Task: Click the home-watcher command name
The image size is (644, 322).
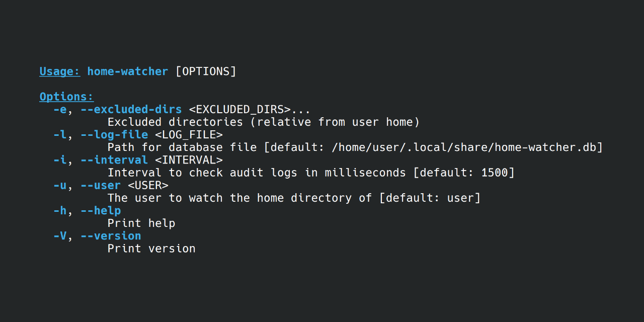Action: tap(127, 71)
